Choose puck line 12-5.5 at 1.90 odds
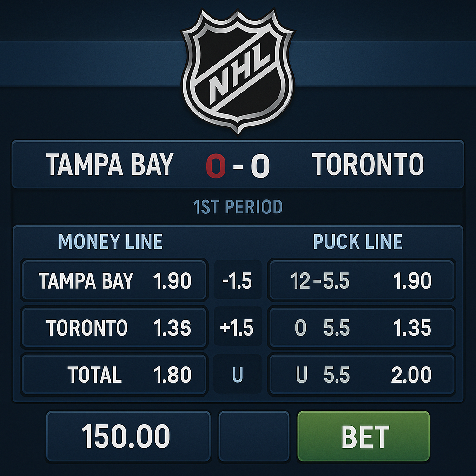Viewport: 476px width, 476px height. pyautogui.click(x=362, y=281)
